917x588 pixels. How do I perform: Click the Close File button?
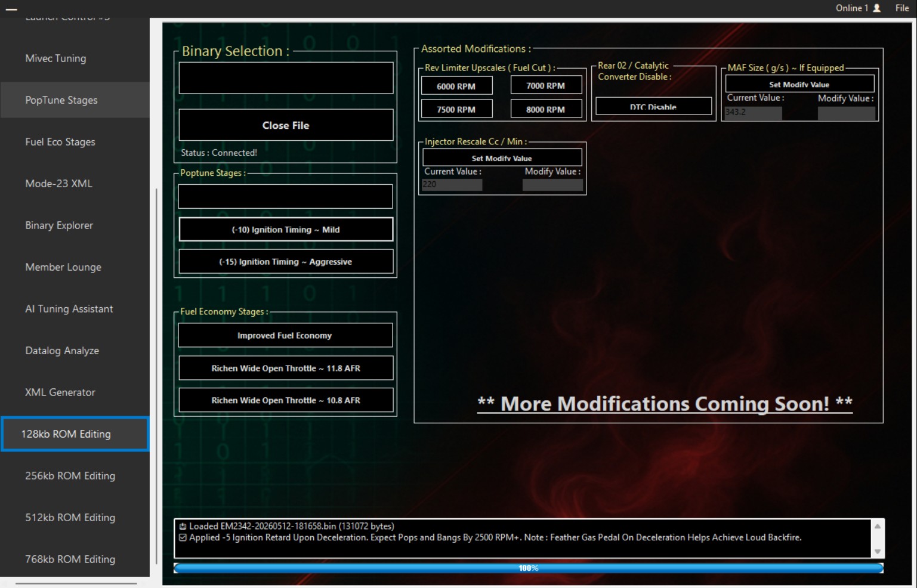point(286,125)
